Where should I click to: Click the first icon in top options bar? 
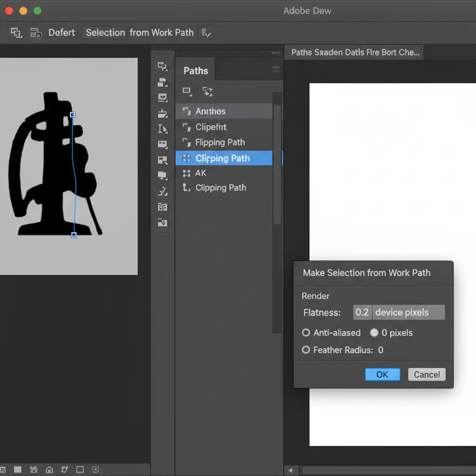[16, 33]
